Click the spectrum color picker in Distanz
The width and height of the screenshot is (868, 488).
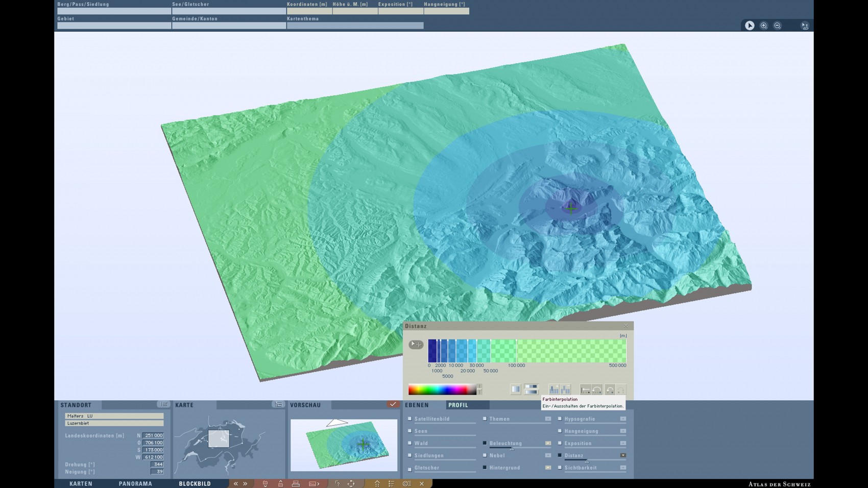pos(442,390)
